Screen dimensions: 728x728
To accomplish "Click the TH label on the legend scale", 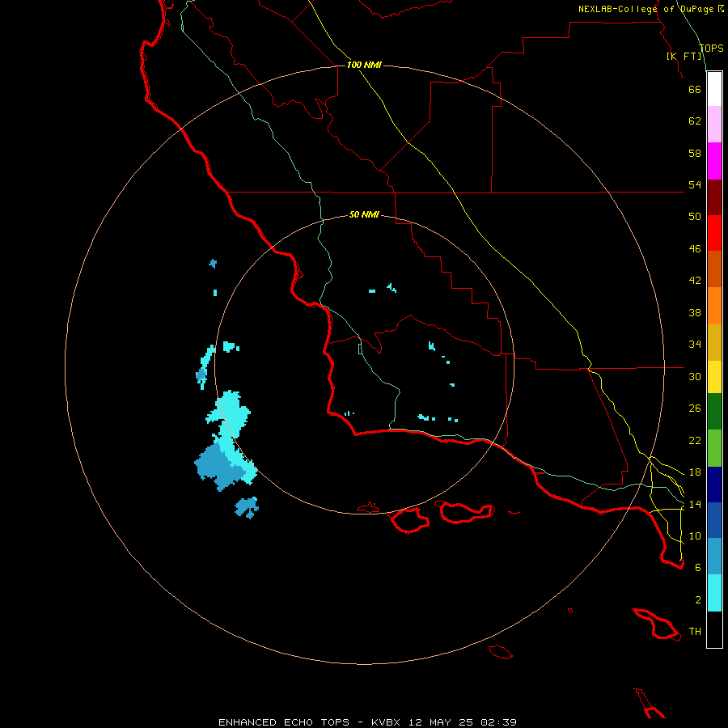I will click(695, 632).
